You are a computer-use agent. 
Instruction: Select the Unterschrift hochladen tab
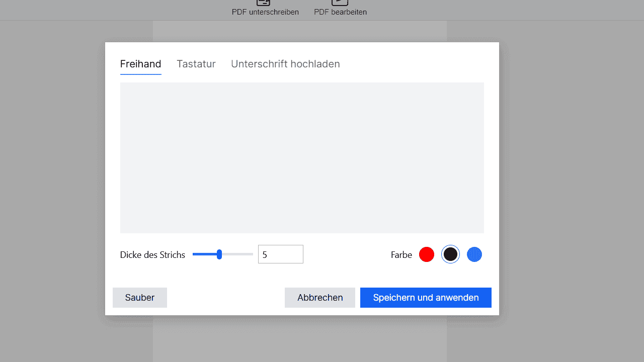point(285,64)
